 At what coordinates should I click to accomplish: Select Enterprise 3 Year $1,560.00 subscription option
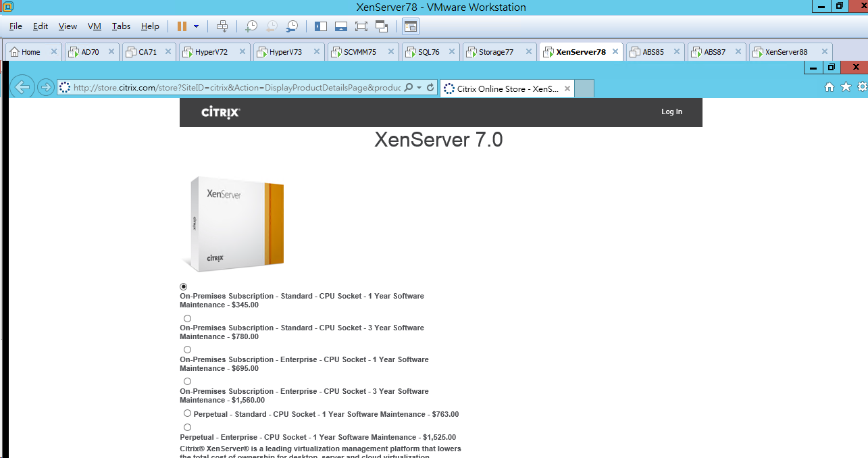[187, 382]
